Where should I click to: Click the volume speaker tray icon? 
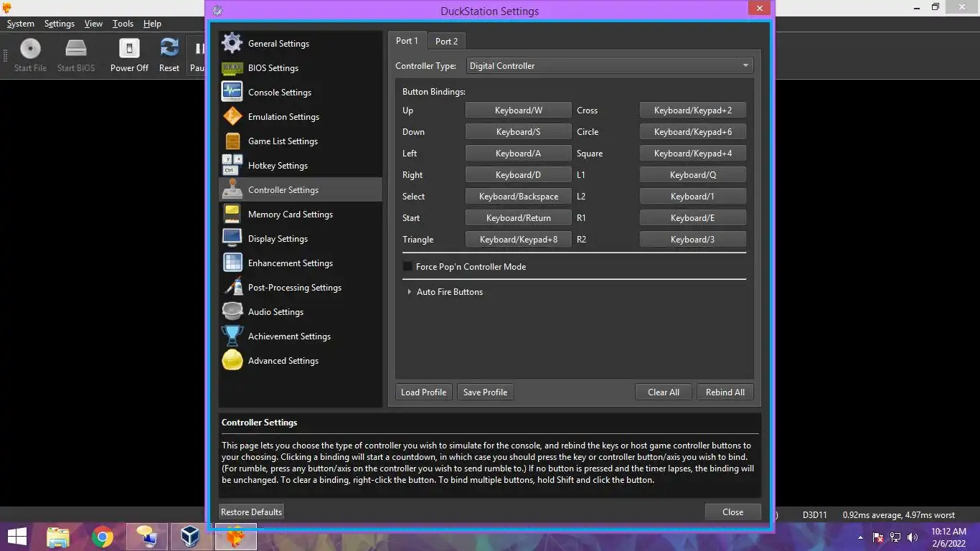[x=913, y=537]
